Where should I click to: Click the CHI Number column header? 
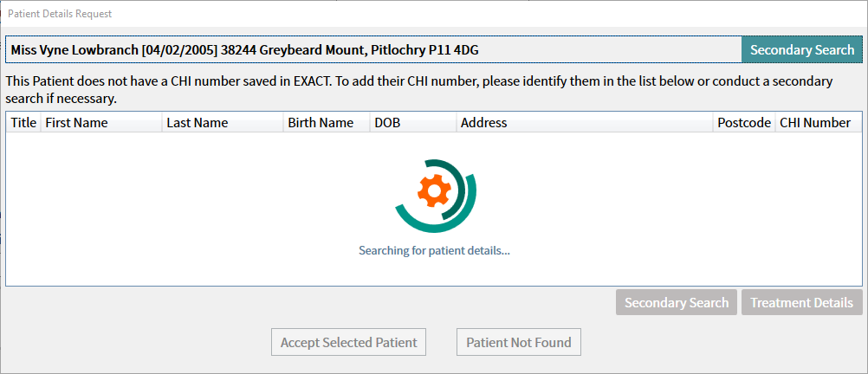tap(818, 123)
